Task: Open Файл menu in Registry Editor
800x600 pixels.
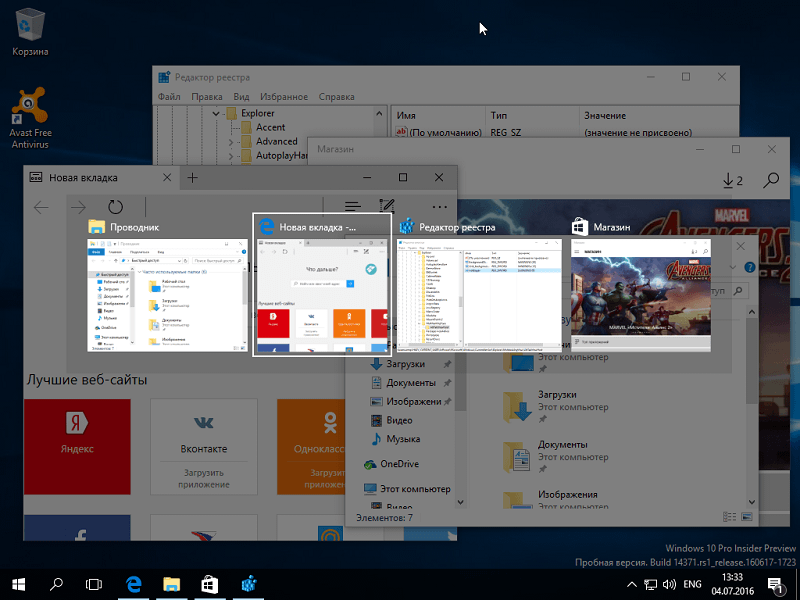Action: click(x=169, y=96)
